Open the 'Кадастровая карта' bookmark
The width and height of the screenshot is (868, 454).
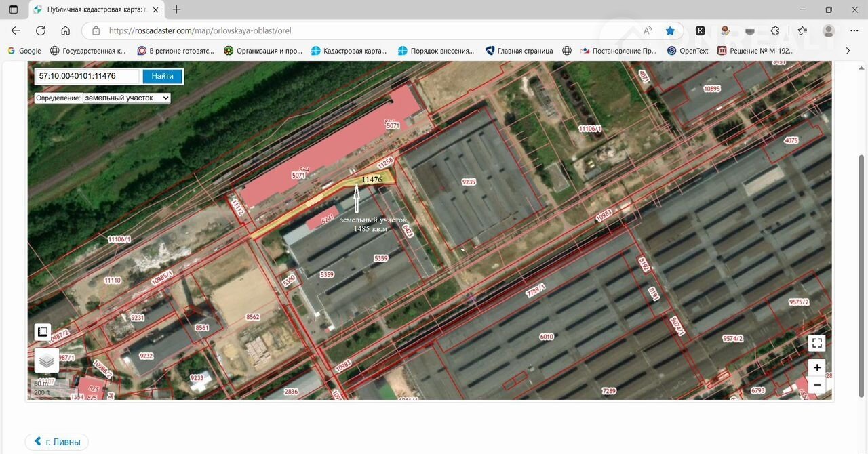pos(349,51)
